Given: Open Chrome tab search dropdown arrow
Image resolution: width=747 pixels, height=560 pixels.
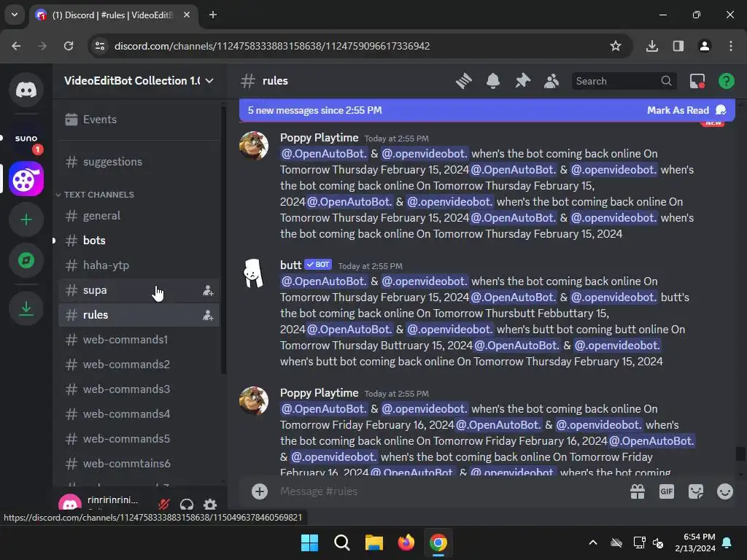Looking at the screenshot, I should point(15,15).
